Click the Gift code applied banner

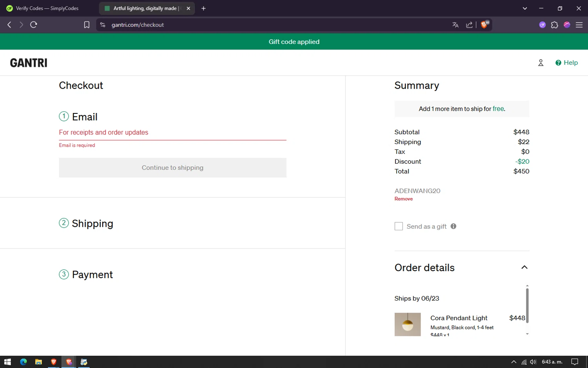pyautogui.click(x=294, y=42)
